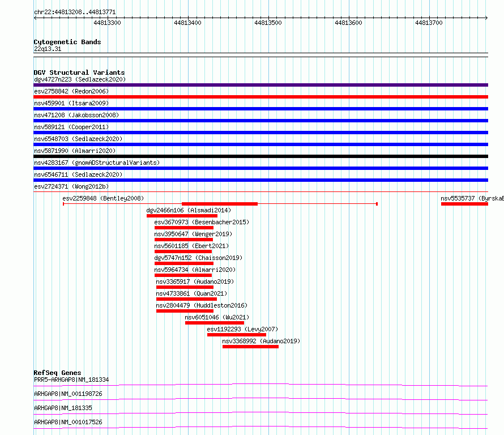Viewport: 504px width, 435px height.
Task: Open nsv589121 (Cooper2011) variant entry
Action: pyautogui.click(x=71, y=127)
